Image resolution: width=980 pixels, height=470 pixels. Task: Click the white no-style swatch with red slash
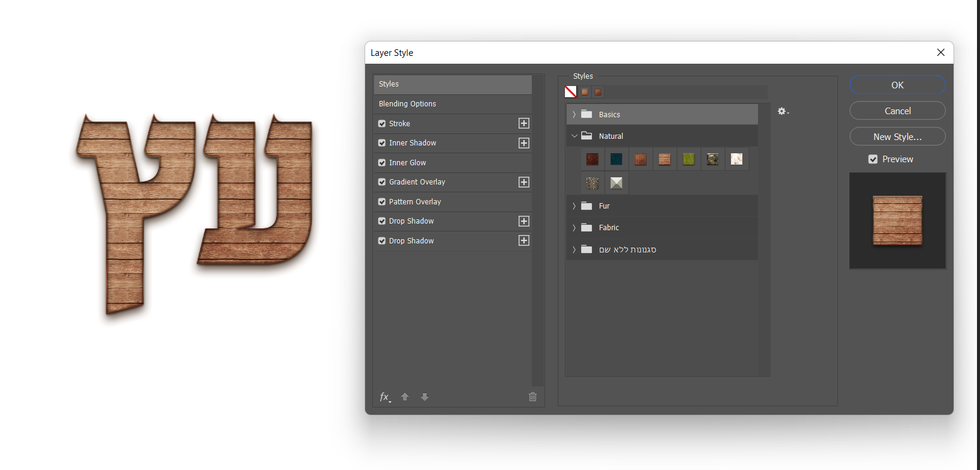(570, 91)
